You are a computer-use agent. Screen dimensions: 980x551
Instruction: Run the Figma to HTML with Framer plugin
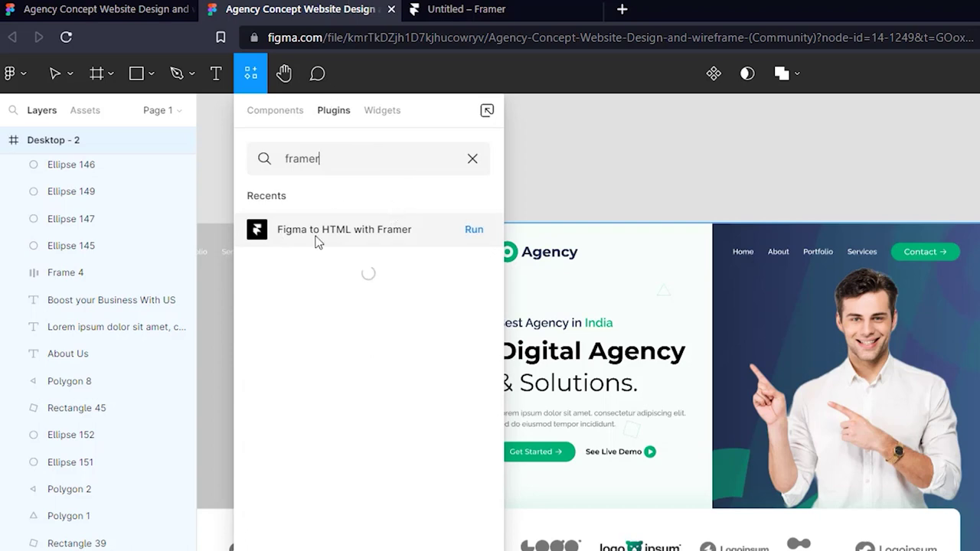pyautogui.click(x=474, y=230)
